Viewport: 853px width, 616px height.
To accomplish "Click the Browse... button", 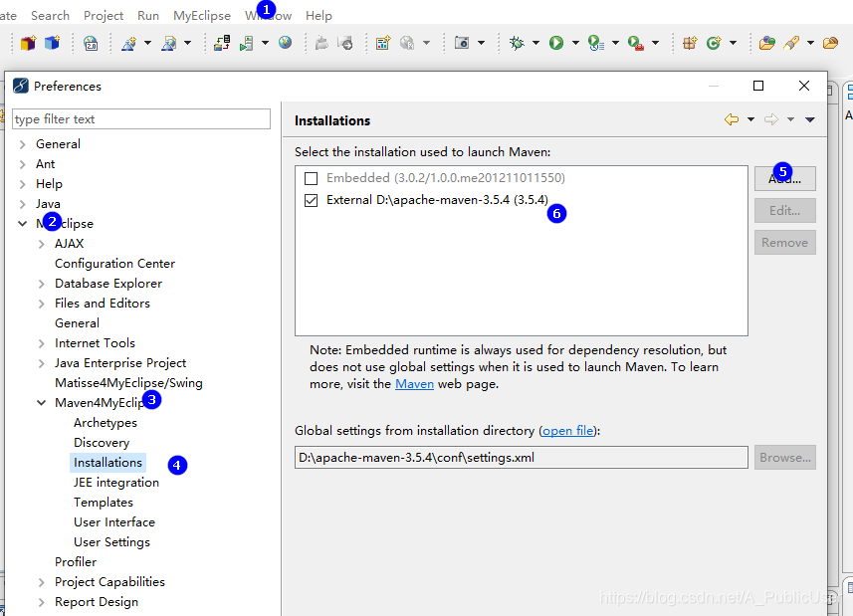I will pos(785,458).
